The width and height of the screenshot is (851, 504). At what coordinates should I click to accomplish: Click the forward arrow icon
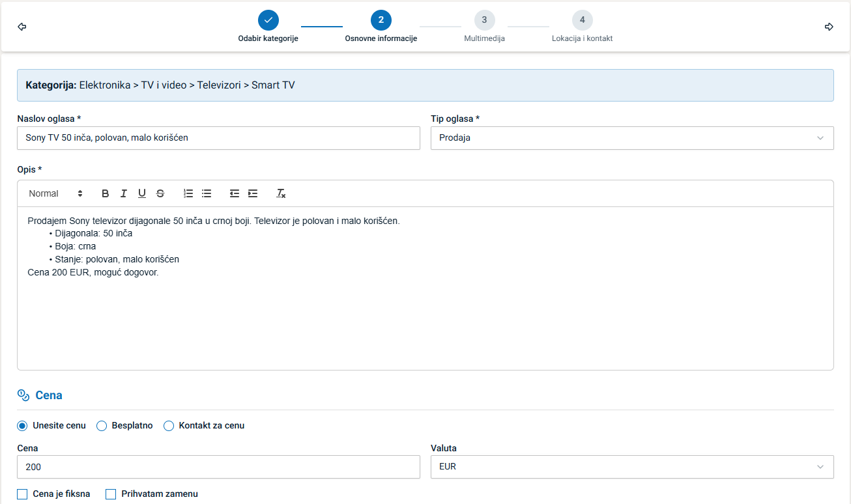(829, 27)
